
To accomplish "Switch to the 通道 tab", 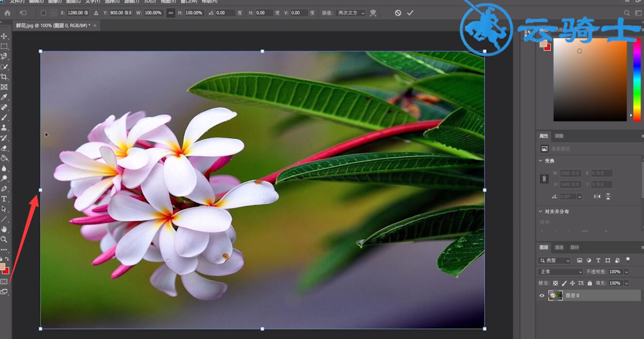I will (x=559, y=247).
